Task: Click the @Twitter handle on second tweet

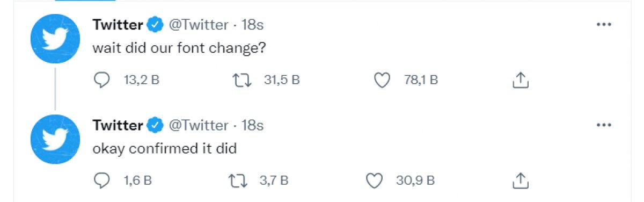Action: point(199,125)
